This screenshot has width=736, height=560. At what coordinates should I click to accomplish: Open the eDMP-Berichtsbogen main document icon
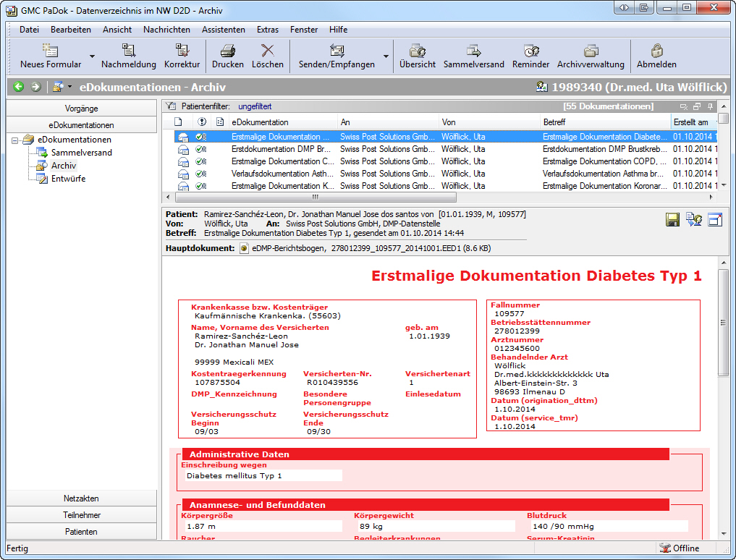244,248
